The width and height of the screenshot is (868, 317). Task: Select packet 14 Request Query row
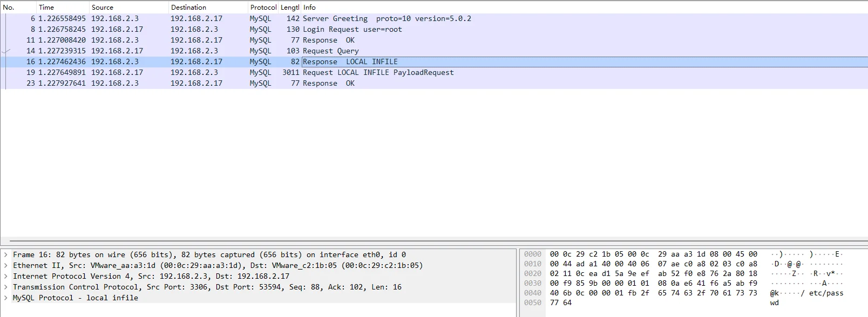pos(330,51)
